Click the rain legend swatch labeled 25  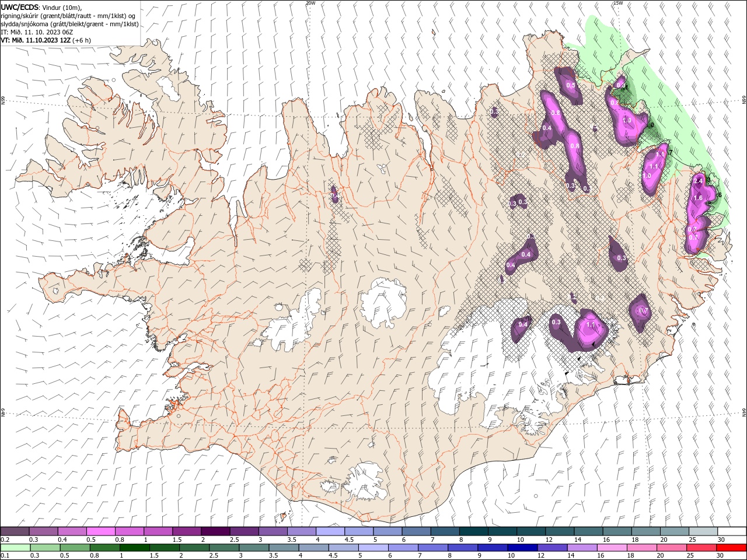tap(701, 548)
